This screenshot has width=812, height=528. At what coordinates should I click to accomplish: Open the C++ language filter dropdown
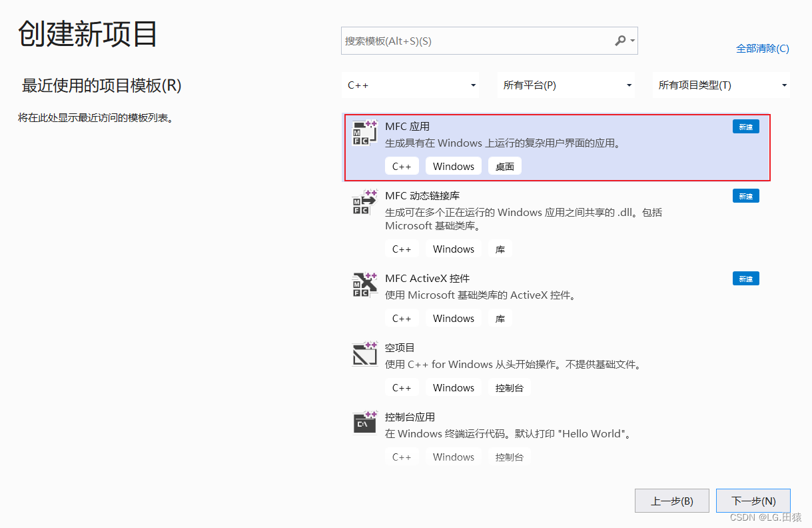point(412,85)
